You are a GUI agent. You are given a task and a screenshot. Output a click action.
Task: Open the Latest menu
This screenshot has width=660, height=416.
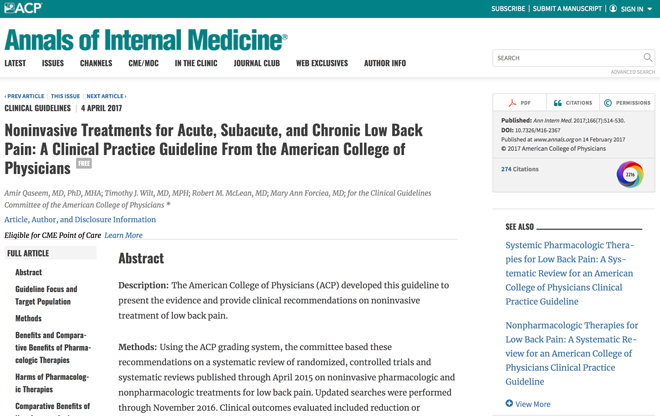[15, 63]
